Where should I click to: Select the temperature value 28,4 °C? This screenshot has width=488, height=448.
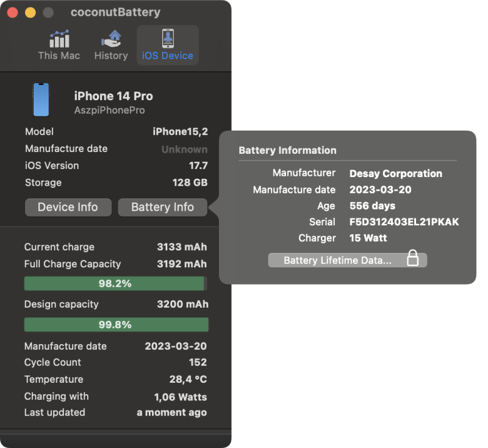(x=188, y=379)
